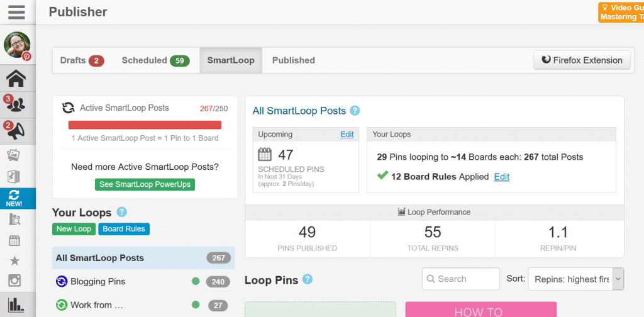Screen dimensions: 644x317
Task: Click help icon next to Your Loops heading
Action: 121,213
